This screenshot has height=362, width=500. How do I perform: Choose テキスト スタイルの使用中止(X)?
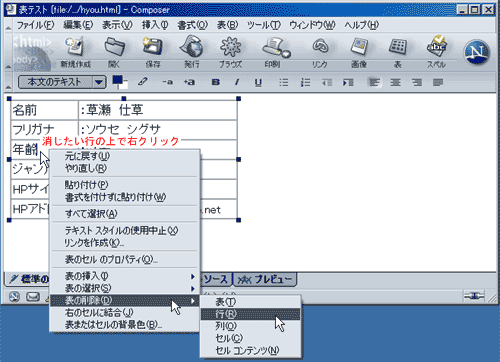tap(125, 230)
